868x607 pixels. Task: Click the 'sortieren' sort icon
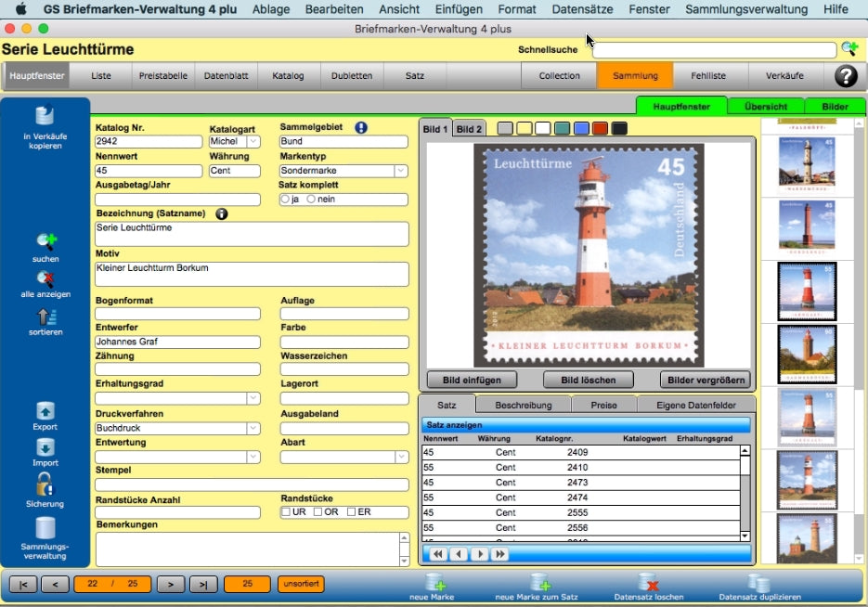coord(45,316)
